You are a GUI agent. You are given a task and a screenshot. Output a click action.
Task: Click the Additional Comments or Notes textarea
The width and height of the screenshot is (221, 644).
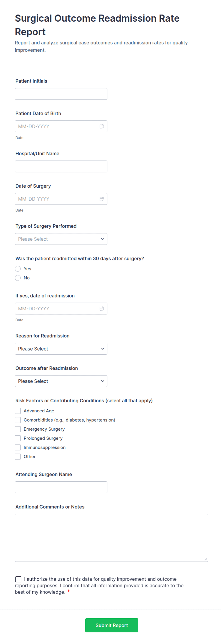point(111,538)
